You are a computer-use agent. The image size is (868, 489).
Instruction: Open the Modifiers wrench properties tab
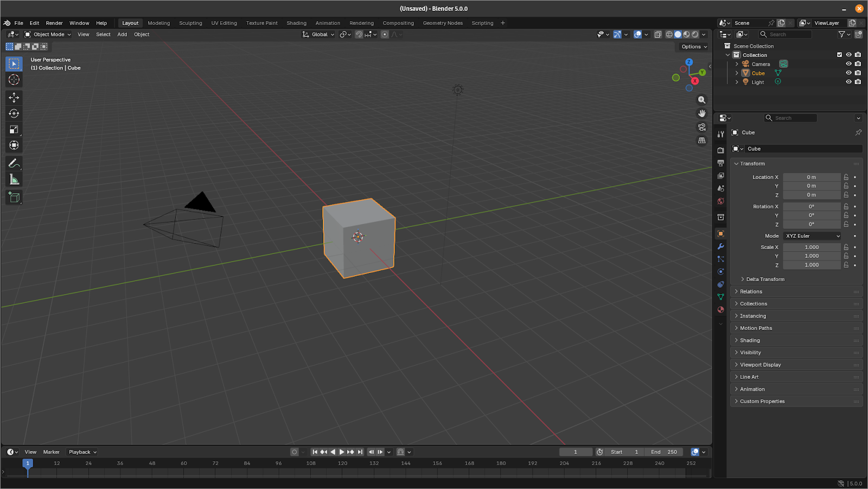[720, 246]
